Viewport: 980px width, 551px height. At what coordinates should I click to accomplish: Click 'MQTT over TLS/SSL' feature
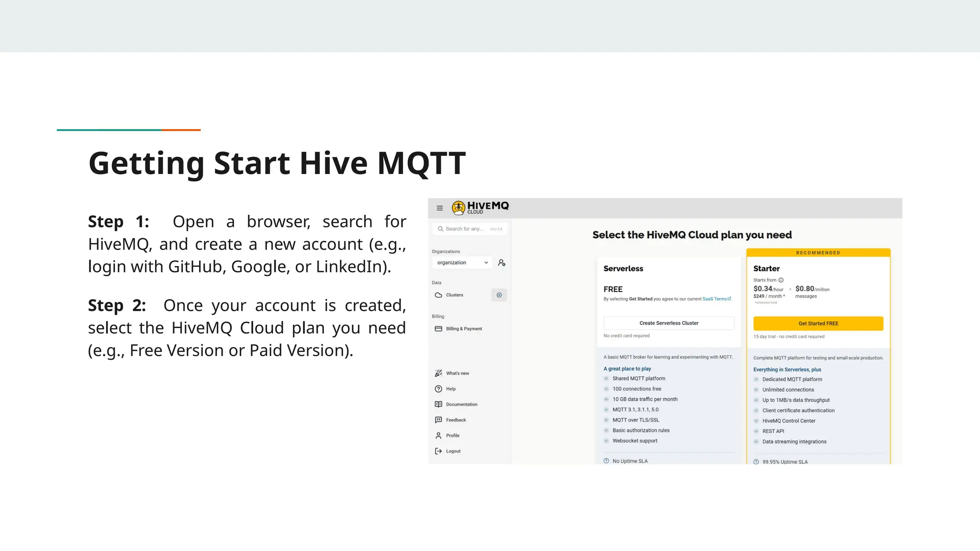pyautogui.click(x=636, y=420)
